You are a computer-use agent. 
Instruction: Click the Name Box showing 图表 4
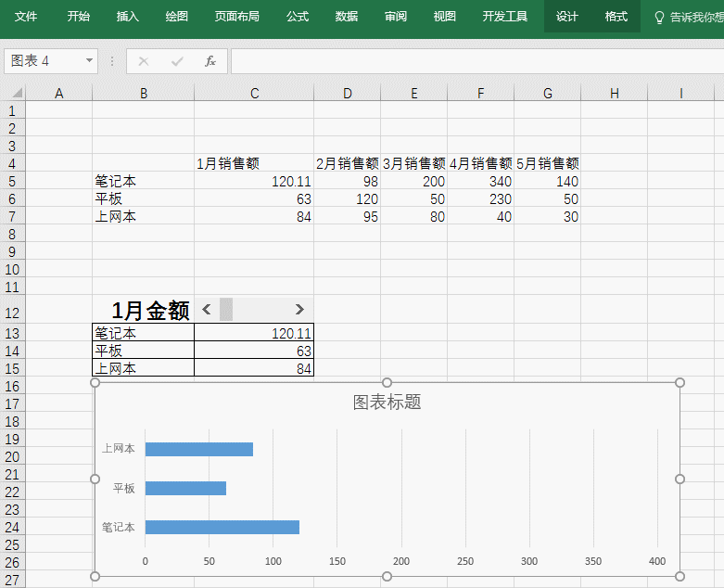pyautogui.click(x=44, y=61)
